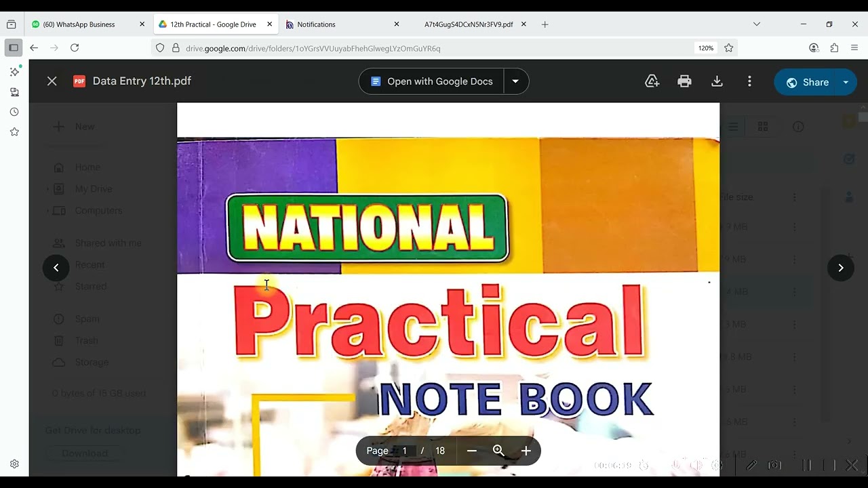Print the PDF document

[684, 81]
